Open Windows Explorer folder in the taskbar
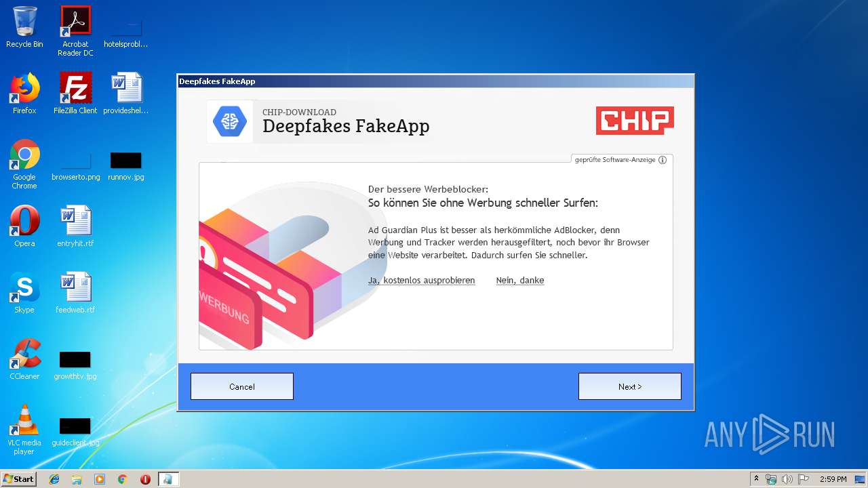The width and height of the screenshot is (868, 488). (x=77, y=479)
